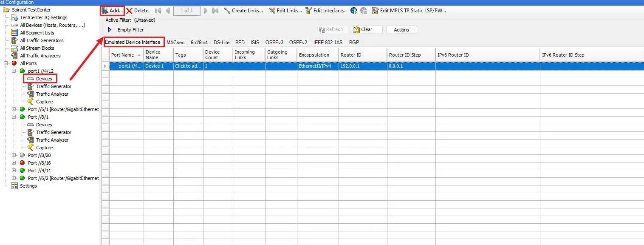Switch to the BGP tab
Image resolution: width=644 pixels, height=245 pixels.
354,43
